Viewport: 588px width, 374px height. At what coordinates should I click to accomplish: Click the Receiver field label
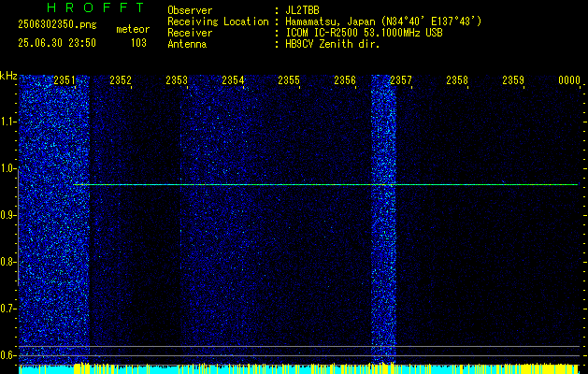[190, 33]
